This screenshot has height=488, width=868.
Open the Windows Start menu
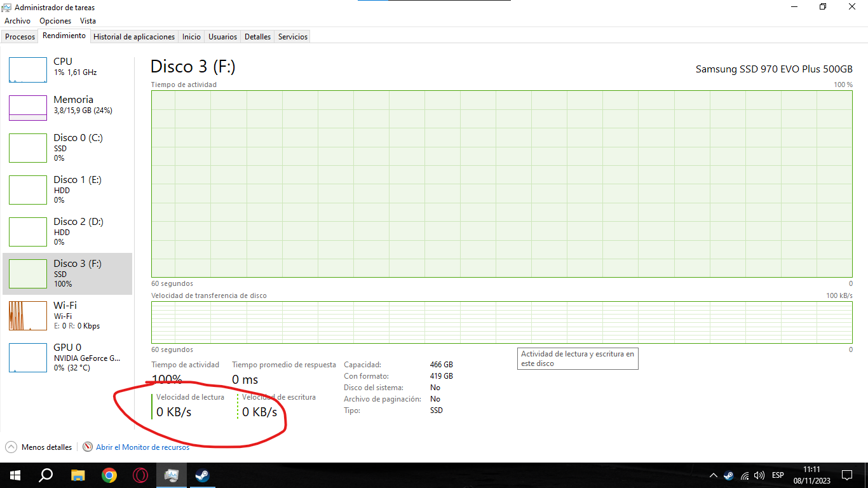pos(15,475)
